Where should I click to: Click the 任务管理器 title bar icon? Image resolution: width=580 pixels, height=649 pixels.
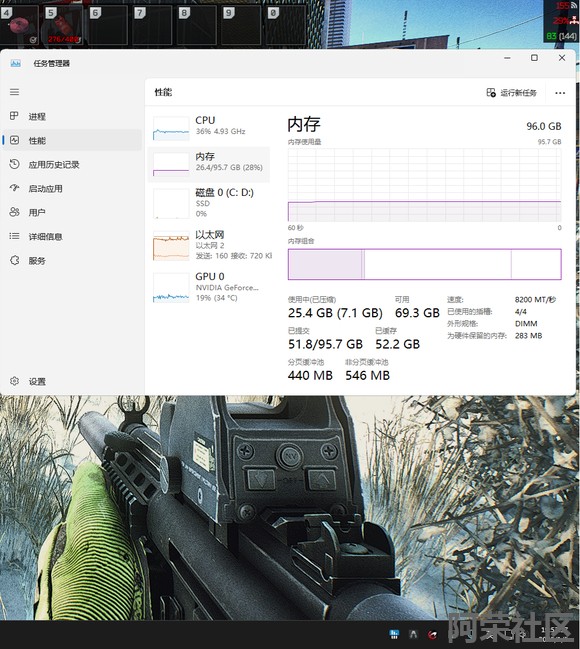[16, 63]
